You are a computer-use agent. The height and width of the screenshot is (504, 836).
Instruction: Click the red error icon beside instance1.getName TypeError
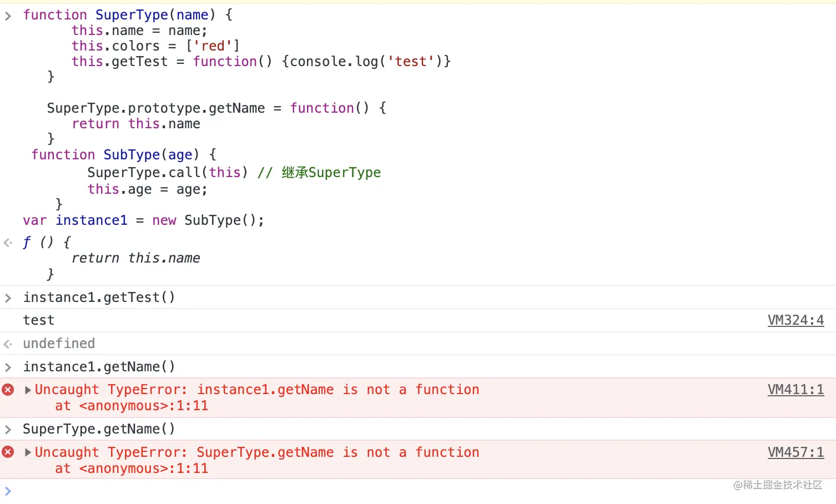click(8, 390)
